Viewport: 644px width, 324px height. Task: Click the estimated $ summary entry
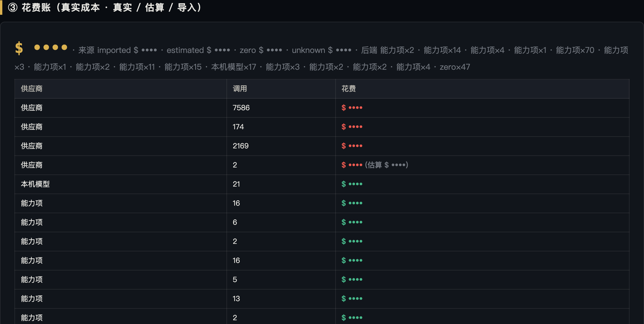coord(198,50)
